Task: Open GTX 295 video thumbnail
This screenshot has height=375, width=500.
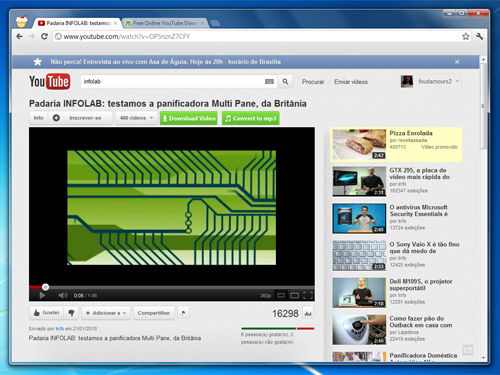Action: pos(359,181)
